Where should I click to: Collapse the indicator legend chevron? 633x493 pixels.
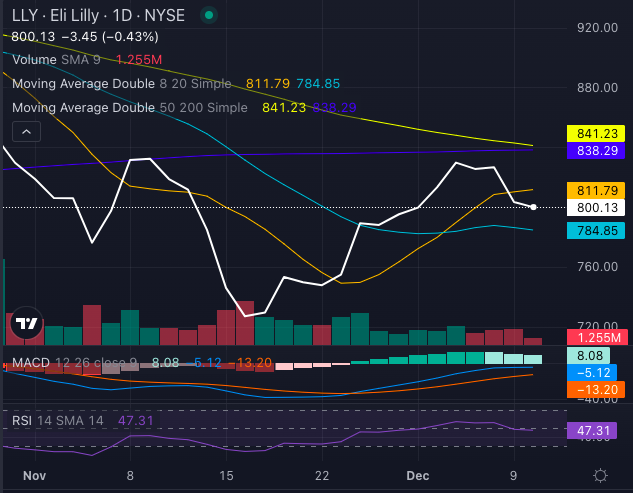(x=27, y=131)
